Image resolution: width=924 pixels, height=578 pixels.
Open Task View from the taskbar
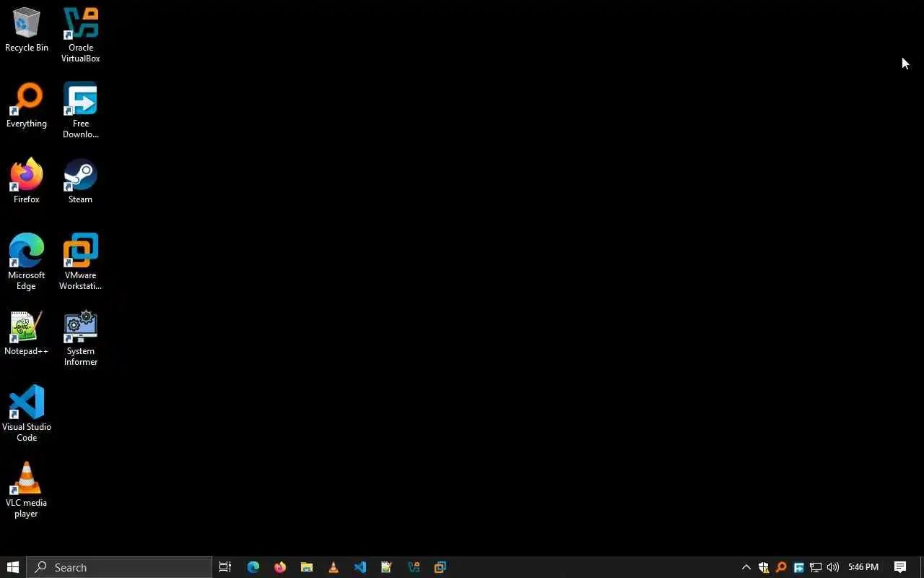(x=225, y=567)
